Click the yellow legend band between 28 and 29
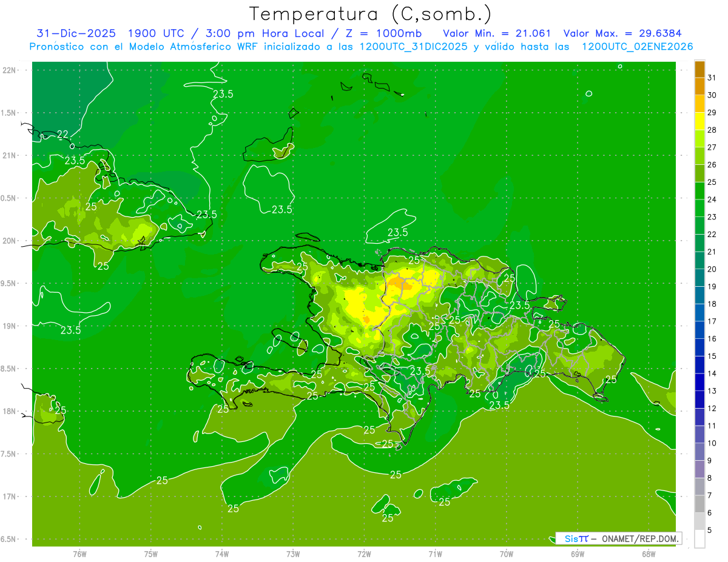 click(699, 121)
